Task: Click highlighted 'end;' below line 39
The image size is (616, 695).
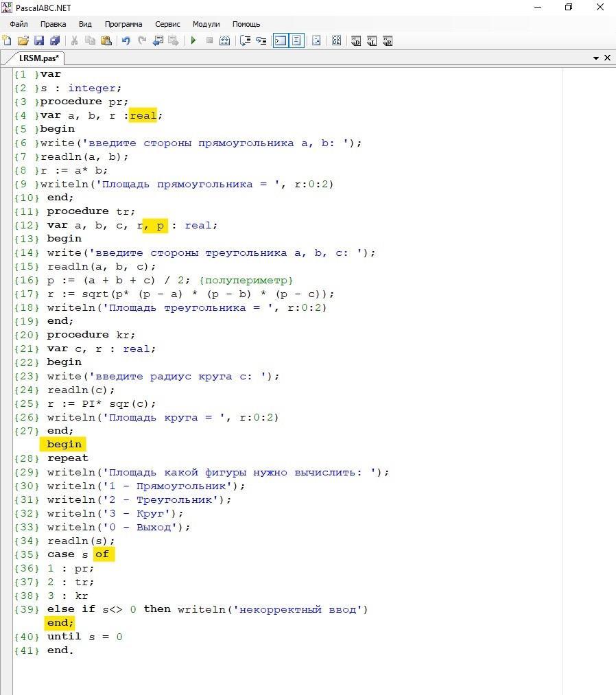Action: coord(60,623)
